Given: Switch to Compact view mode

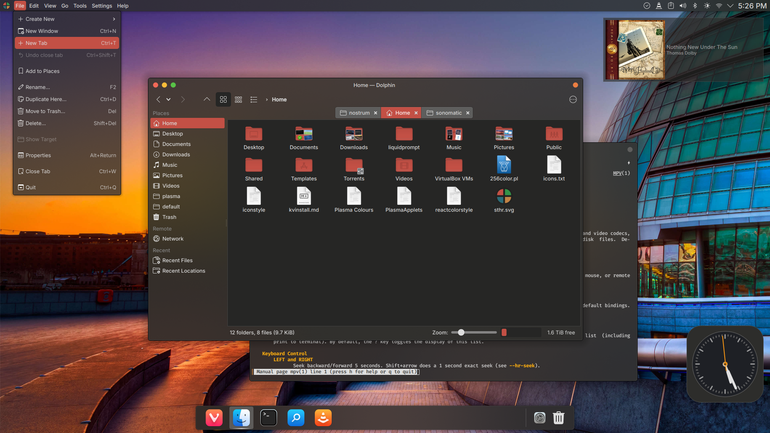Looking at the screenshot, I should coord(239,100).
